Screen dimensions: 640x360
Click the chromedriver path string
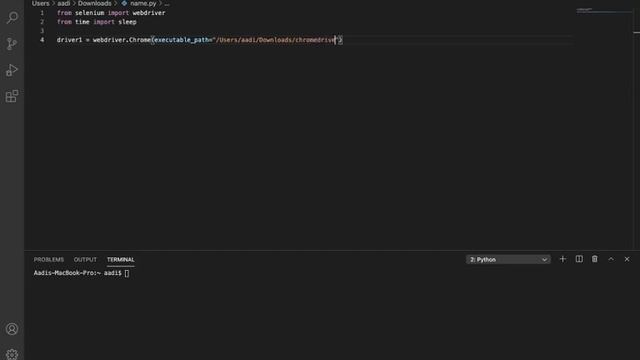click(x=275, y=40)
